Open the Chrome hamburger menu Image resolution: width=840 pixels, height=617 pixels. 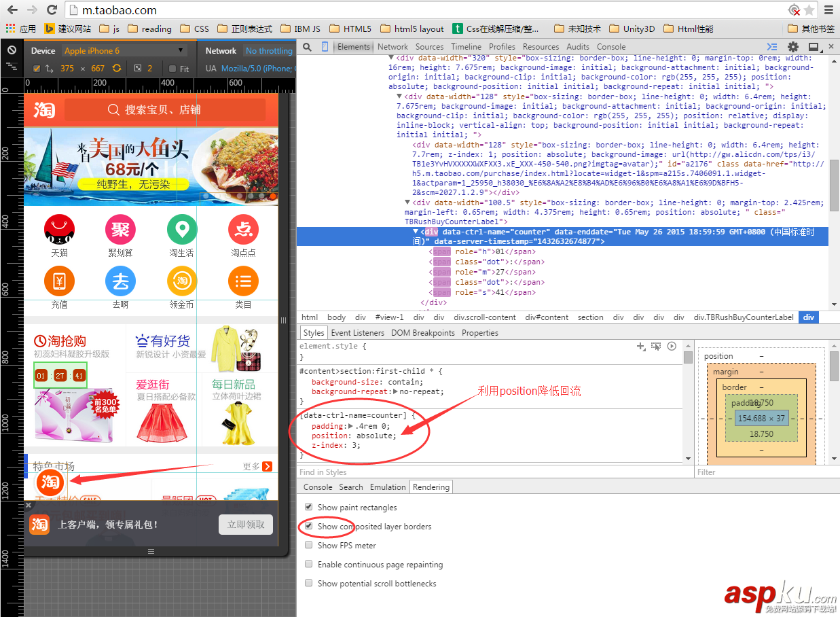pyautogui.click(x=828, y=10)
